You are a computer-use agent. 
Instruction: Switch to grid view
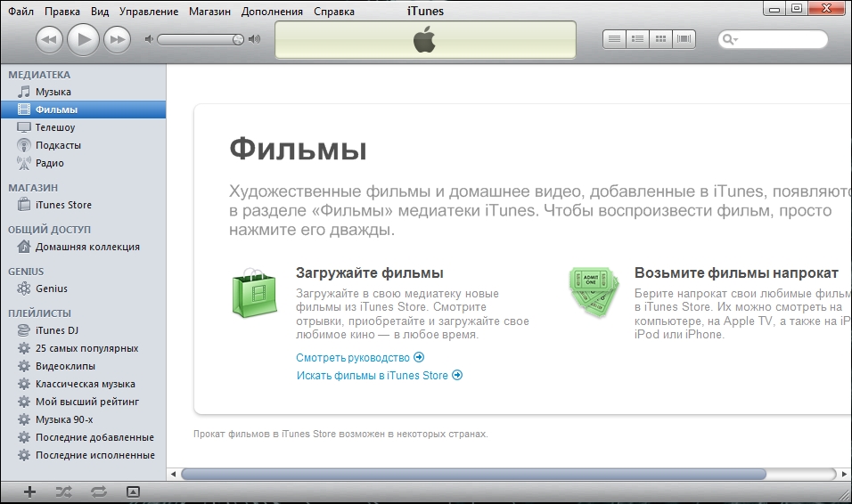660,39
